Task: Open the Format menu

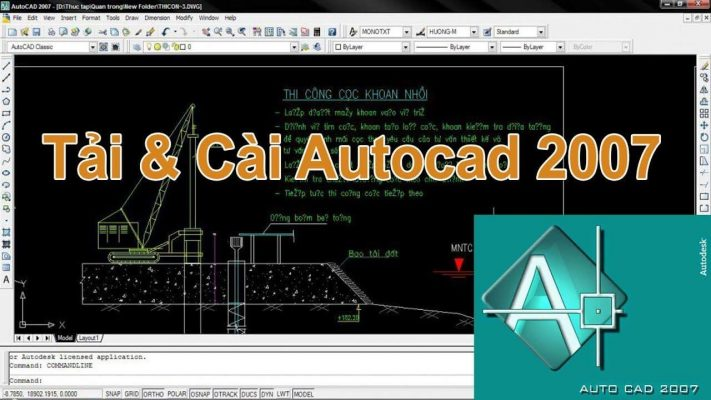Action: pyautogui.click(x=91, y=18)
